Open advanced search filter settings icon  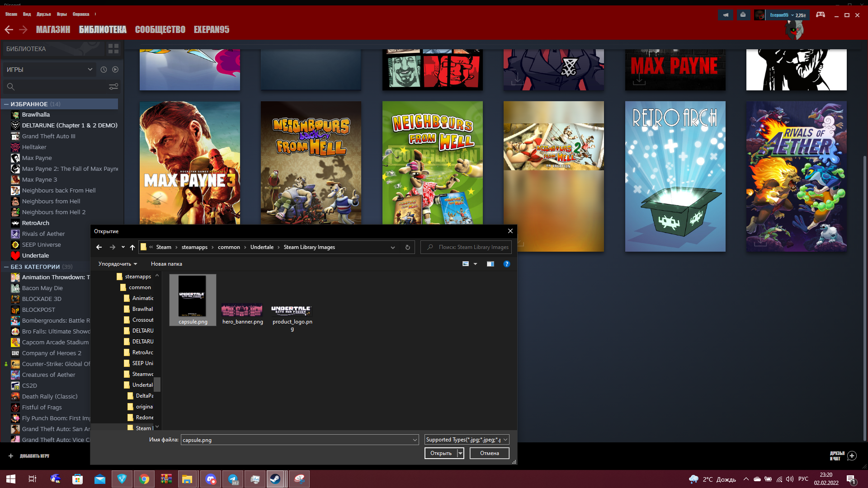point(113,86)
